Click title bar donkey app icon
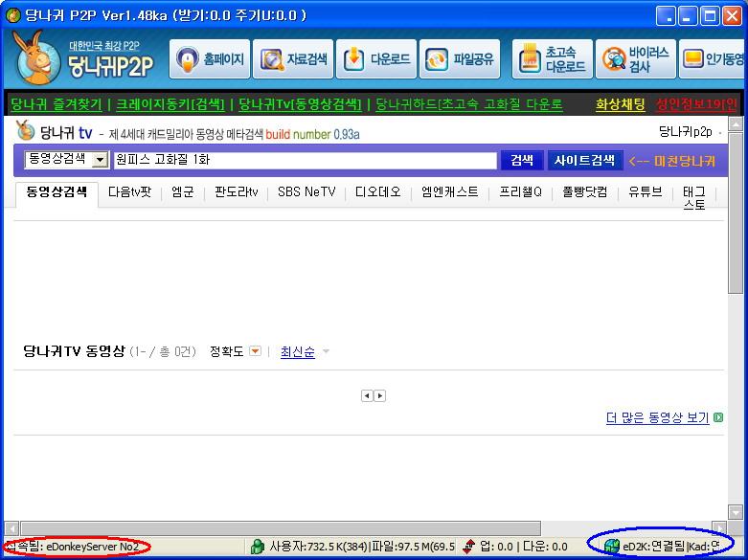Viewport: 748px width, 560px height. point(13,15)
